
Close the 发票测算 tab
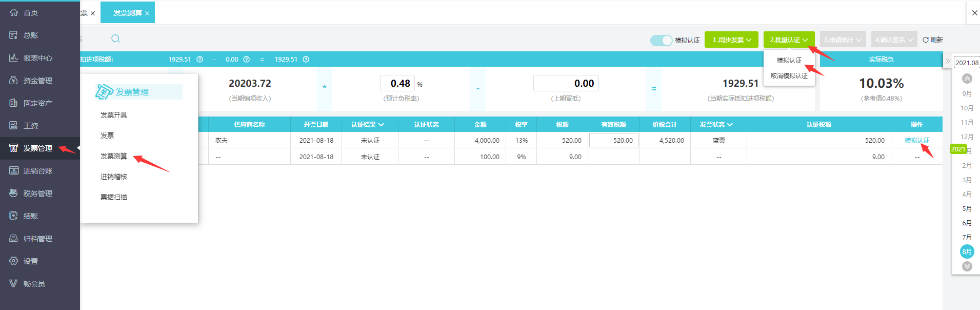(147, 13)
